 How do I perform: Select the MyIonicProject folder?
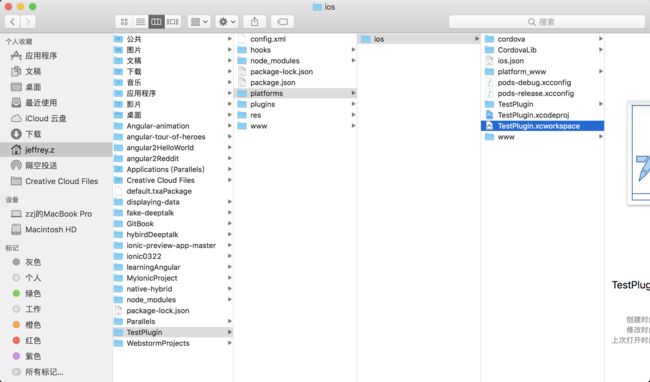pyautogui.click(x=173, y=278)
